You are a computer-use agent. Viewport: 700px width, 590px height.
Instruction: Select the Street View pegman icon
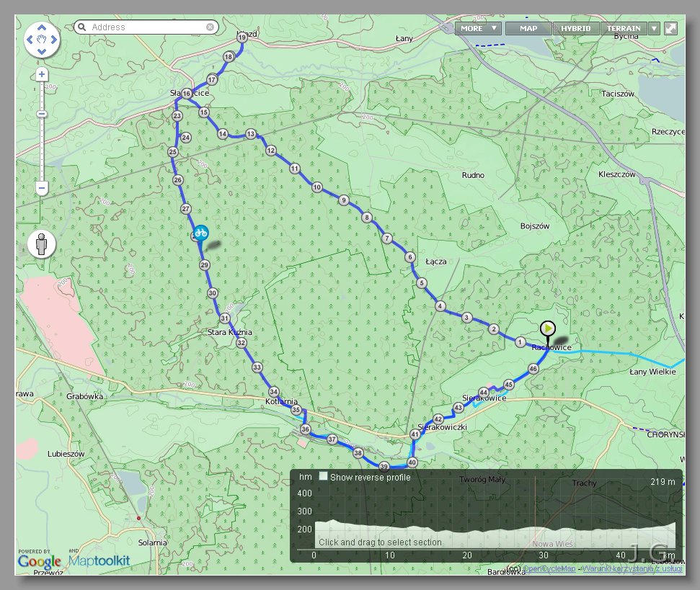[x=42, y=244]
